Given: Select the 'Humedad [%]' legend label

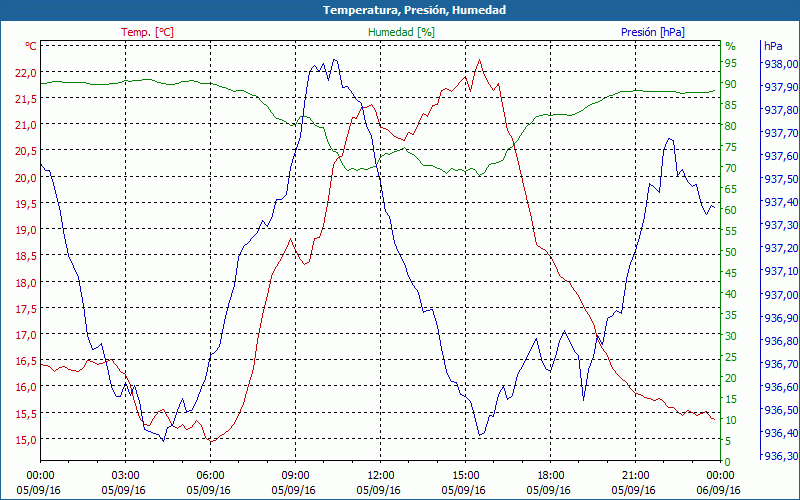Looking at the screenshot, I should [x=402, y=32].
